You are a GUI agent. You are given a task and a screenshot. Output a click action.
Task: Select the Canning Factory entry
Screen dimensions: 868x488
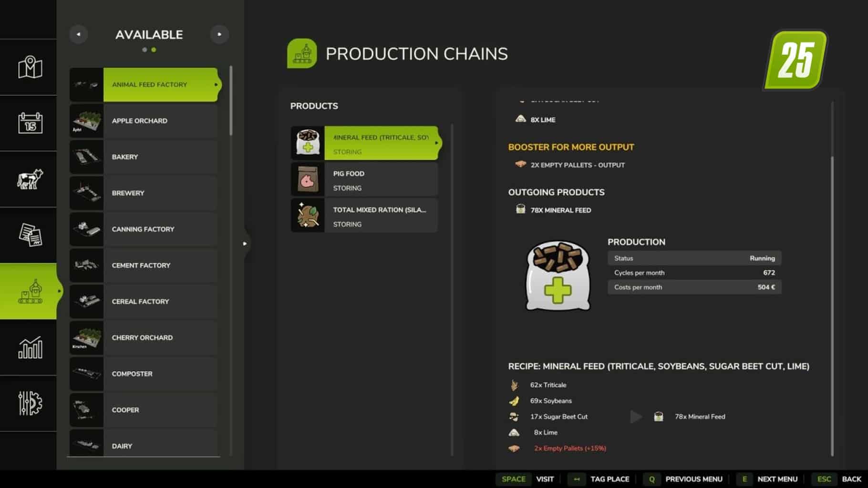144,229
